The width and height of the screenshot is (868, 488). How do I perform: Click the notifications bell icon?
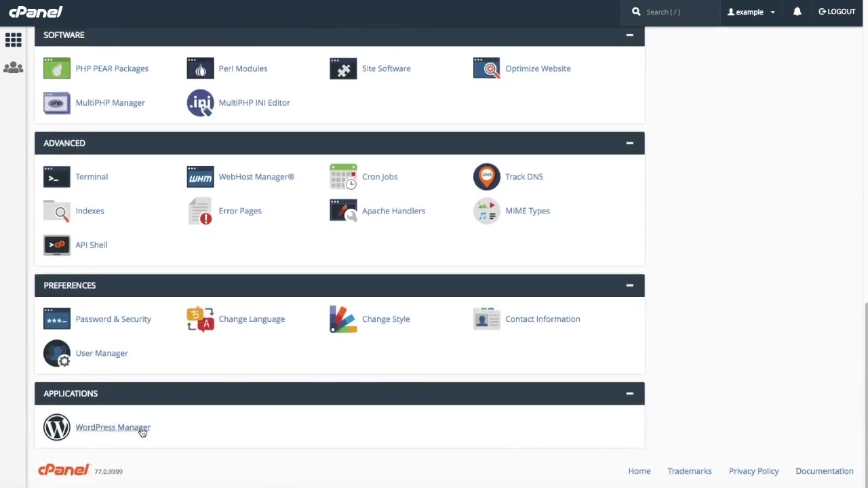tap(797, 12)
